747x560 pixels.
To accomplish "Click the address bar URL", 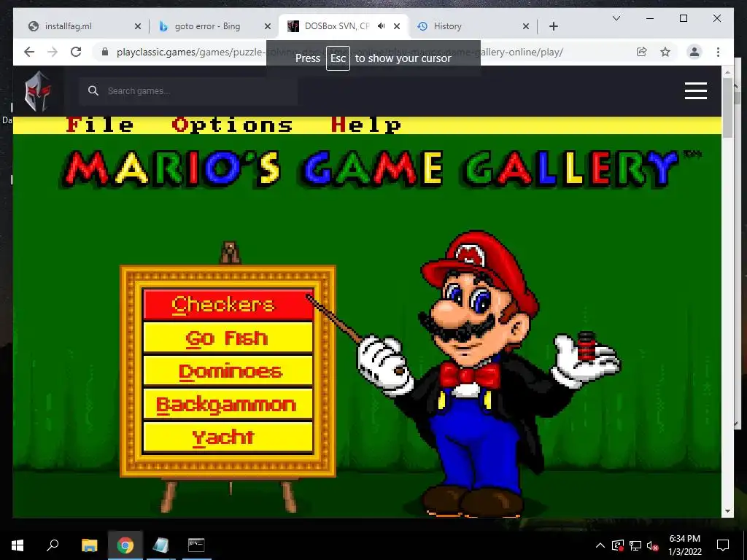I will (340, 52).
